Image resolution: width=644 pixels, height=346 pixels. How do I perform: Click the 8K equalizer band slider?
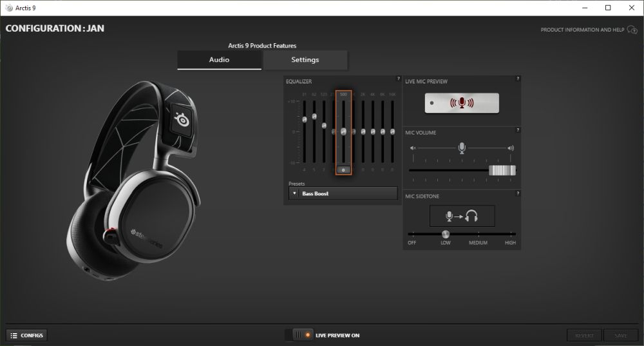tap(383, 131)
